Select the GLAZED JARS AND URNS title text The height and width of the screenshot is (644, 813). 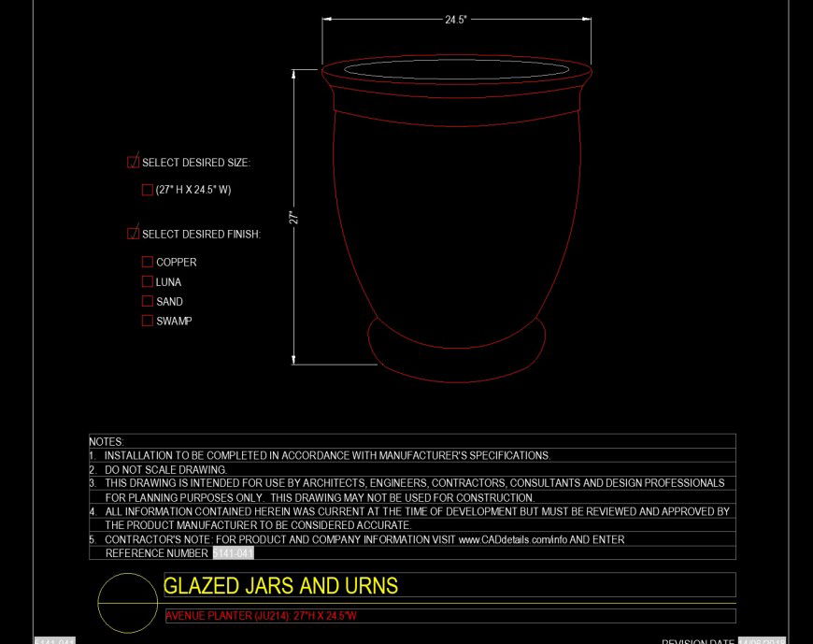click(280, 586)
